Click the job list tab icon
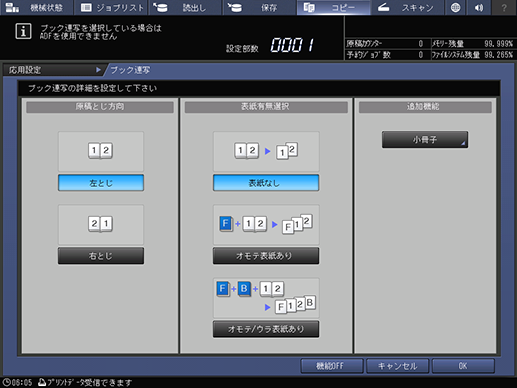This screenshot has height=388, width=517. pos(86,7)
